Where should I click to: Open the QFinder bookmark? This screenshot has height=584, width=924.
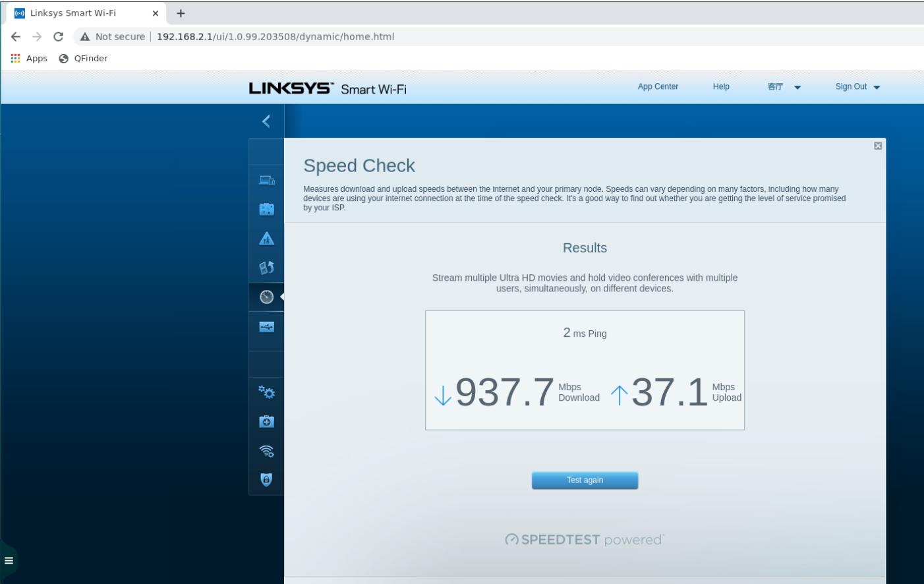pyautogui.click(x=83, y=59)
